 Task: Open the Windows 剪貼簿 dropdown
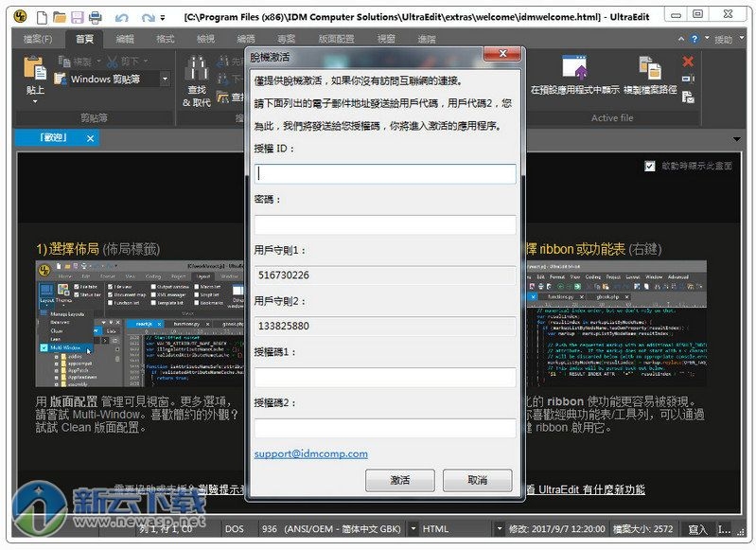click(x=165, y=80)
